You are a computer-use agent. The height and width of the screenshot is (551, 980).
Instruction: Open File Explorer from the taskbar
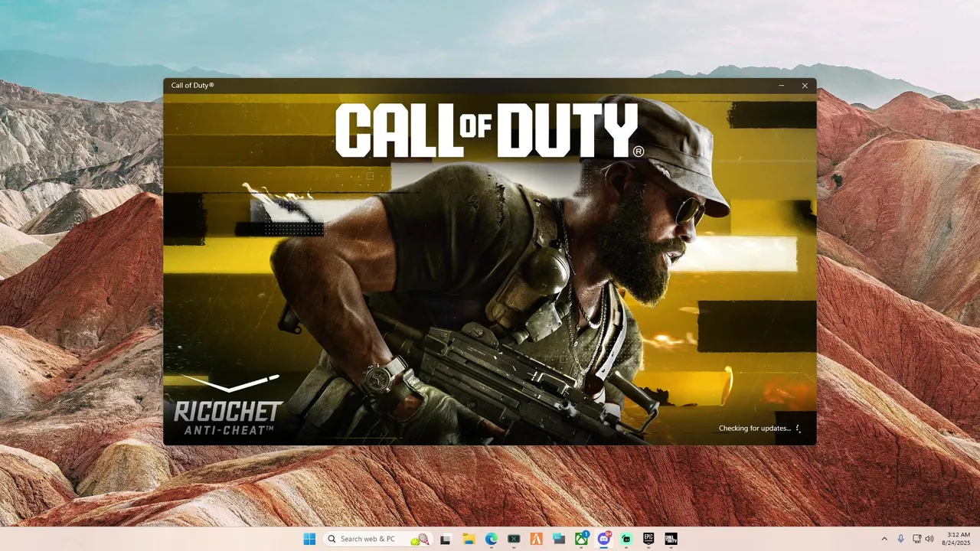tap(469, 539)
